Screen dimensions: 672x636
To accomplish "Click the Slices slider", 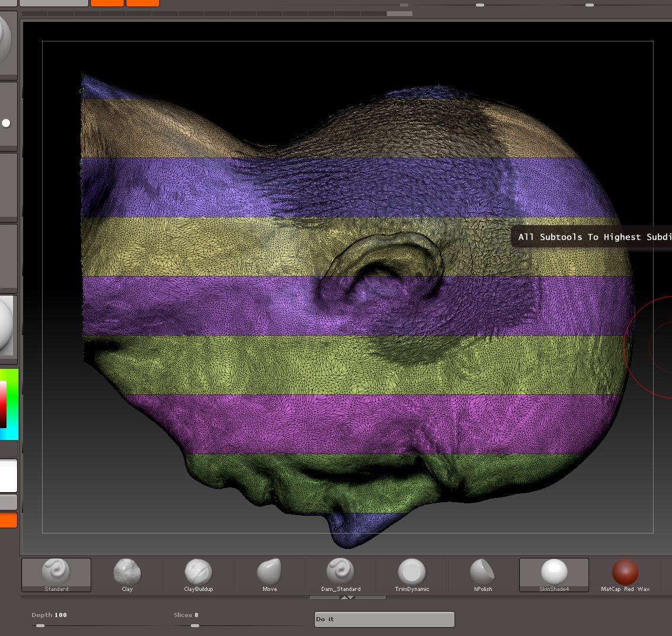I will [242, 620].
